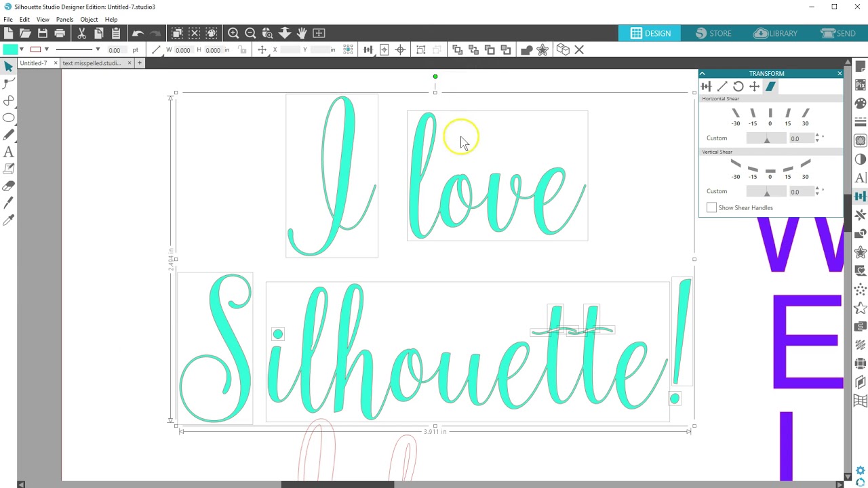Open the LIBRARY tab
This screenshot has height=488, width=868.
tap(775, 33)
